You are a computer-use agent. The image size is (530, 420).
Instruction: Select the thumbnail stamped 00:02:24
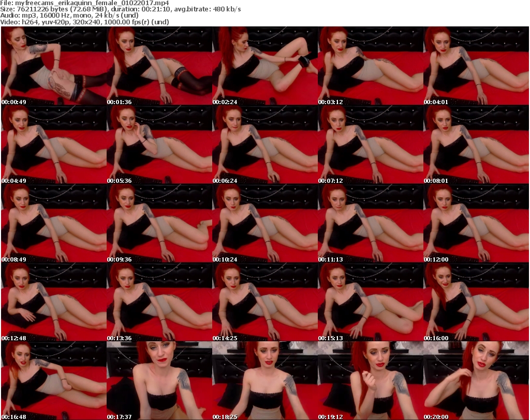264,66
